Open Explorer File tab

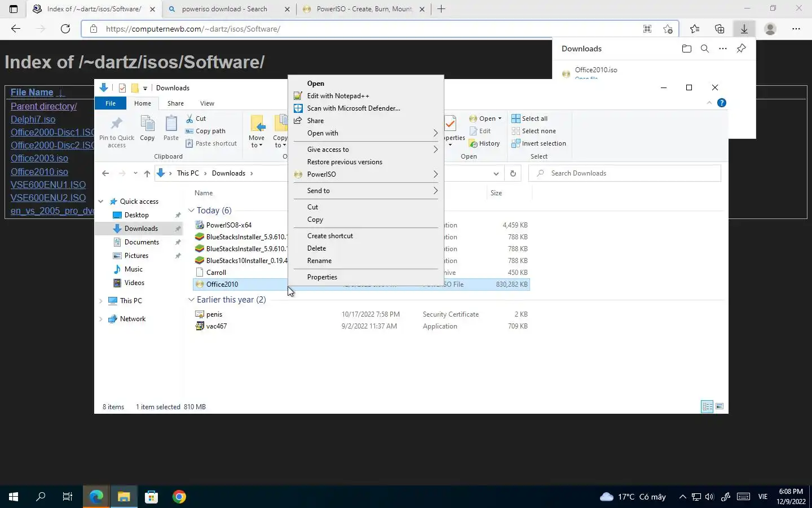[x=111, y=103]
